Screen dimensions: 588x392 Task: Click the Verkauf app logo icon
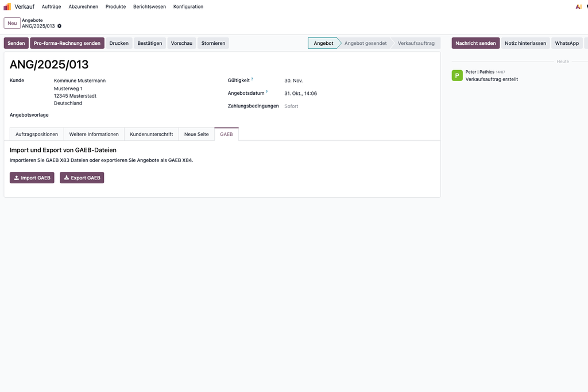[x=7, y=7]
